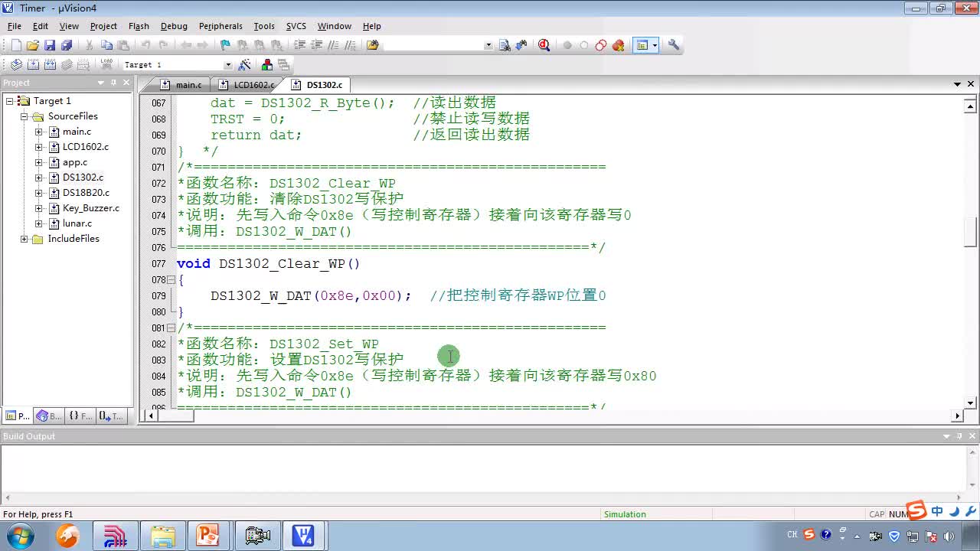
Task: Expand the IncludeFiles group
Action: click(24, 239)
